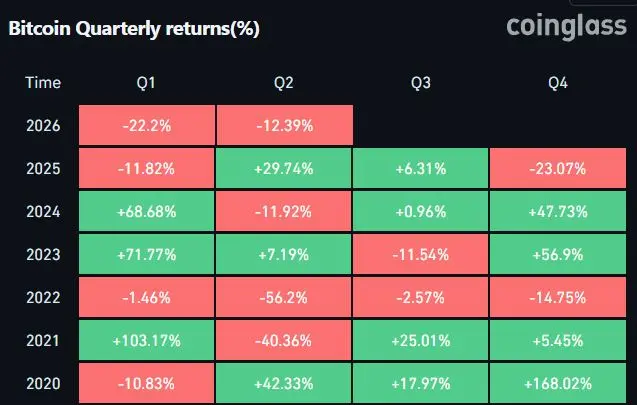Click the +68.68% cell for 2024 Q1

[147, 211]
